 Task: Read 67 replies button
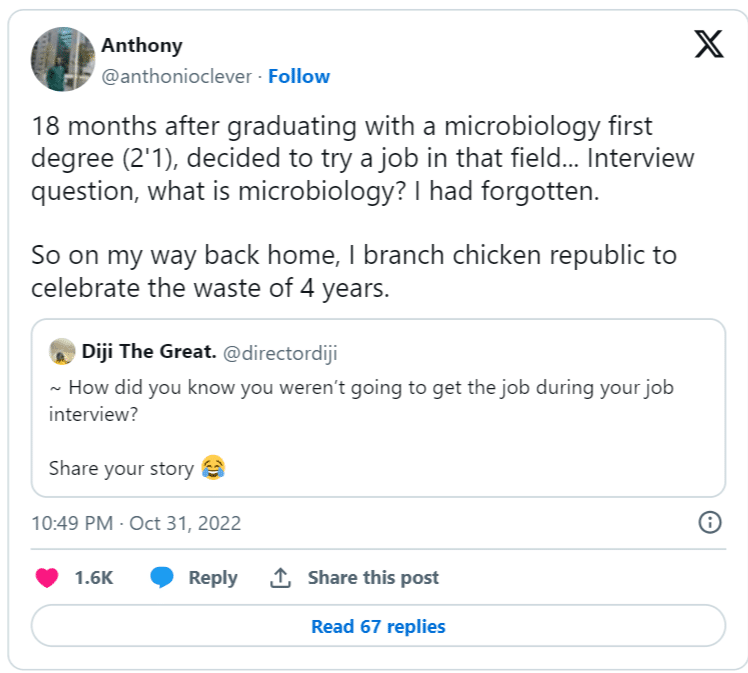378,626
